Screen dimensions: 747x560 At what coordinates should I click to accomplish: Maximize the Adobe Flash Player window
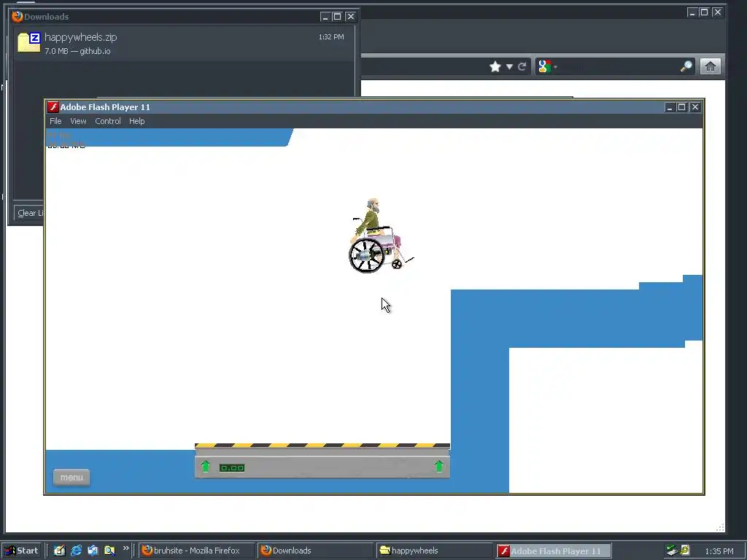click(x=682, y=107)
